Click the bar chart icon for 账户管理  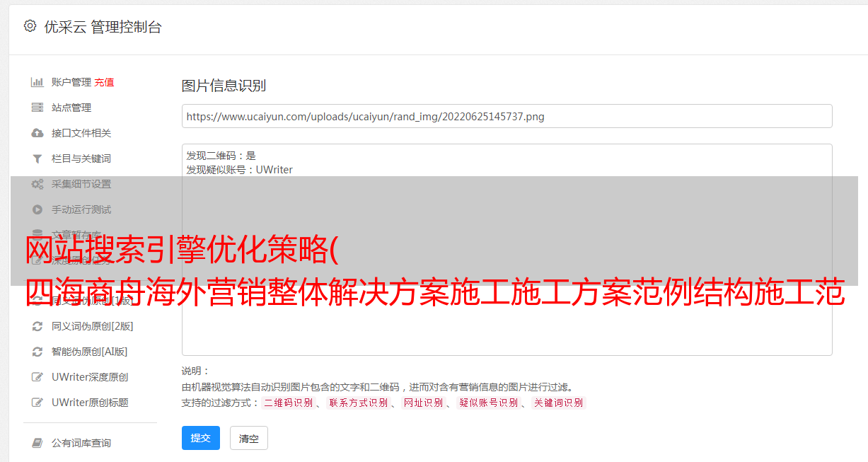point(37,82)
